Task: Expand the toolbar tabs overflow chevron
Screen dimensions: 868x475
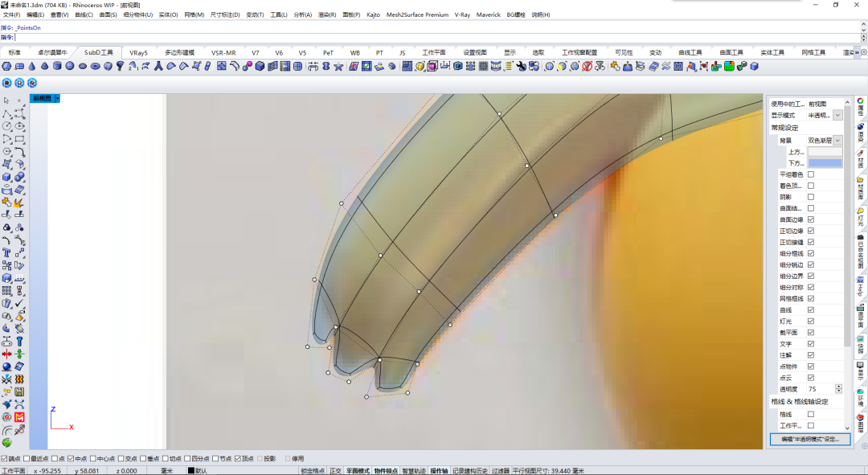Action: [857, 52]
